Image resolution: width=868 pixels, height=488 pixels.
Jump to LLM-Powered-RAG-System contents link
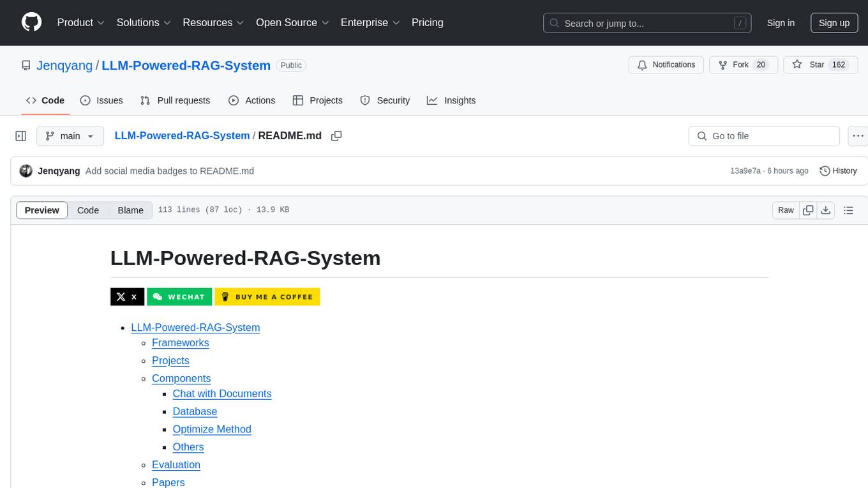(x=195, y=328)
